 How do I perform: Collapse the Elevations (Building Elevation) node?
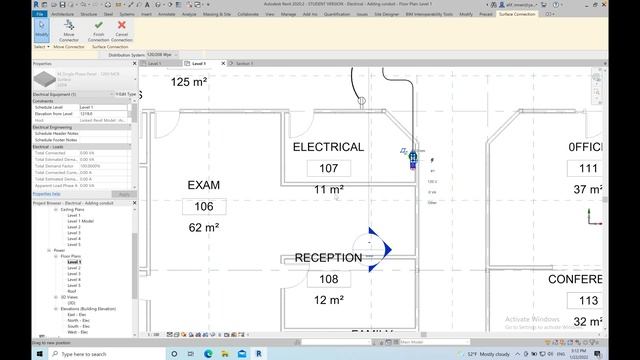tap(56, 309)
